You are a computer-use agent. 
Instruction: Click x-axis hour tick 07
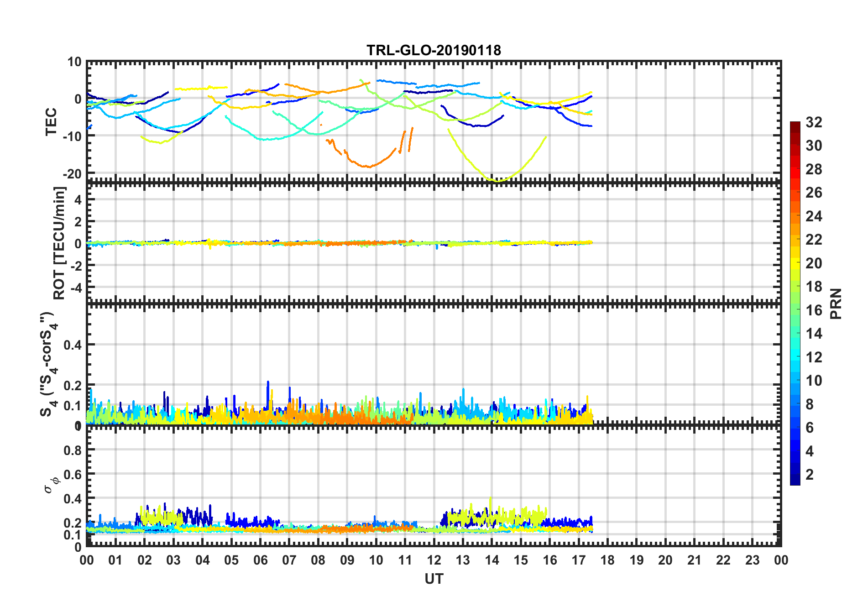point(289,560)
